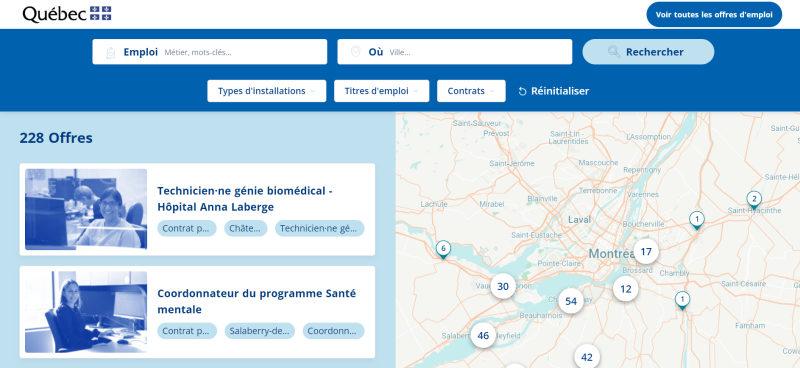Click Laval label on the map
The height and width of the screenshot is (368, 800).
(580, 219)
